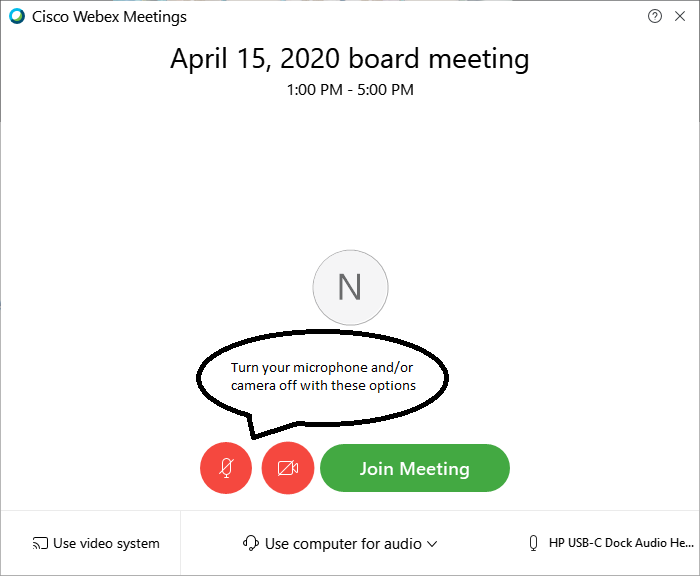
Task: Click the N profile avatar circle
Action: point(350,288)
